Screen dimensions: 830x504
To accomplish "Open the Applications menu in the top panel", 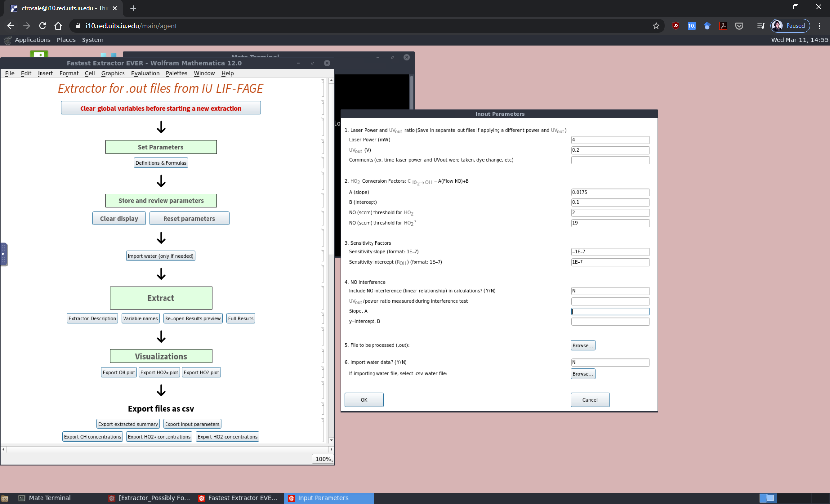I will [x=33, y=40].
